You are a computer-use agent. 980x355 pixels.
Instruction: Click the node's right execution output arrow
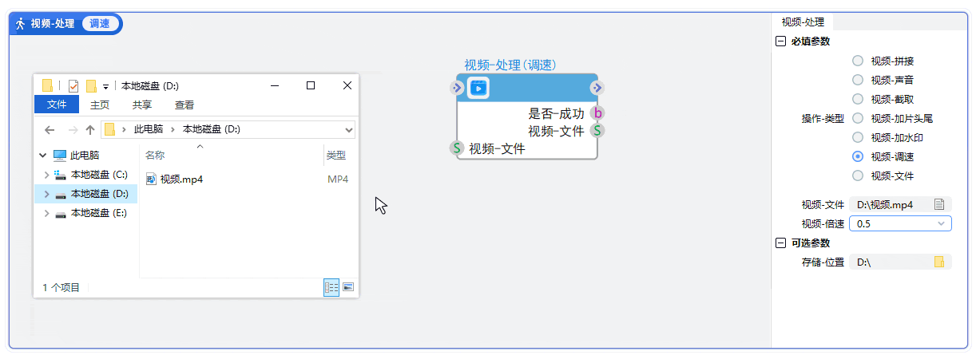tap(597, 88)
